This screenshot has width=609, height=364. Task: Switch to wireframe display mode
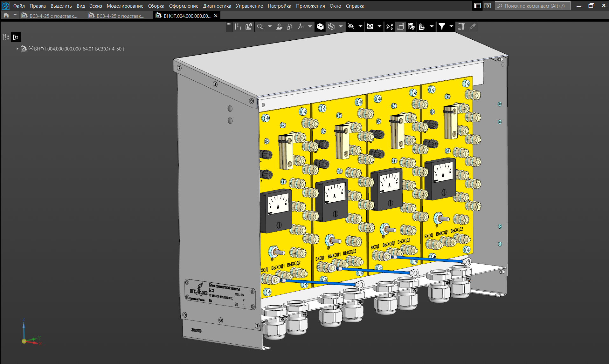(x=331, y=27)
